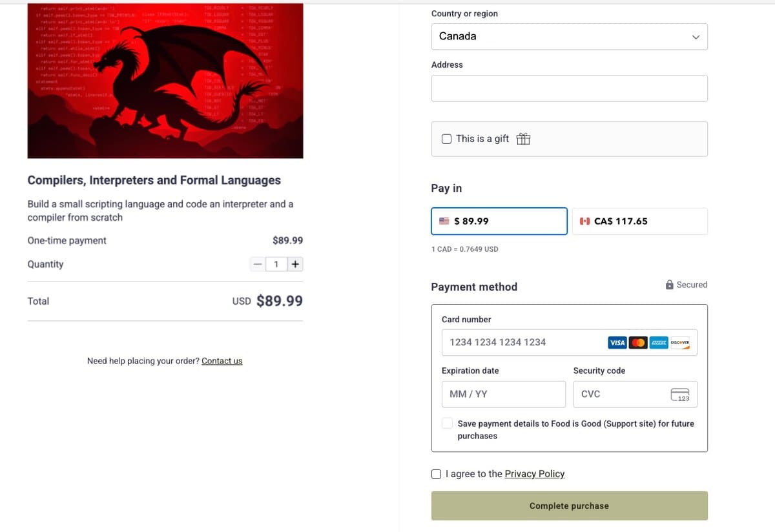Open the Contact us link
Screen dimensions: 775x532
click(x=222, y=361)
